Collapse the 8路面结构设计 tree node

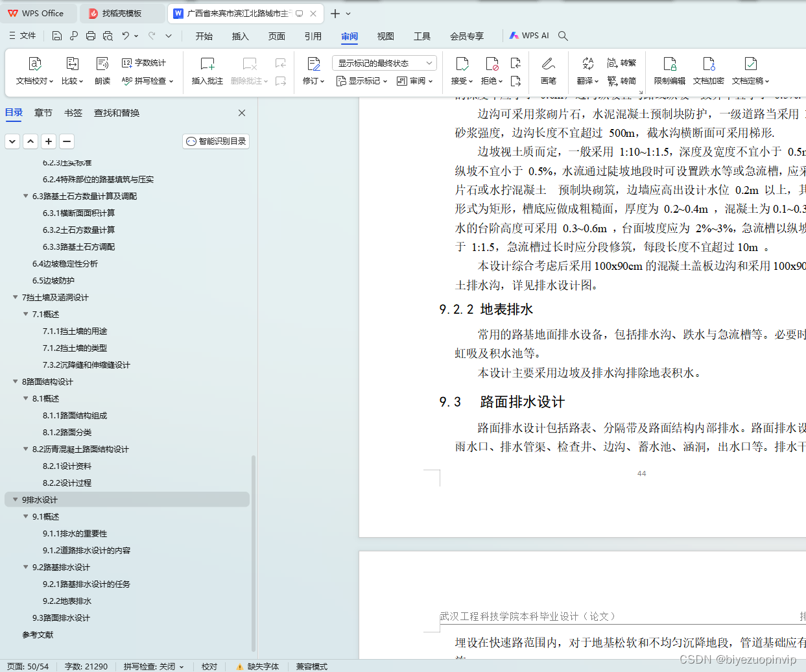(x=16, y=381)
